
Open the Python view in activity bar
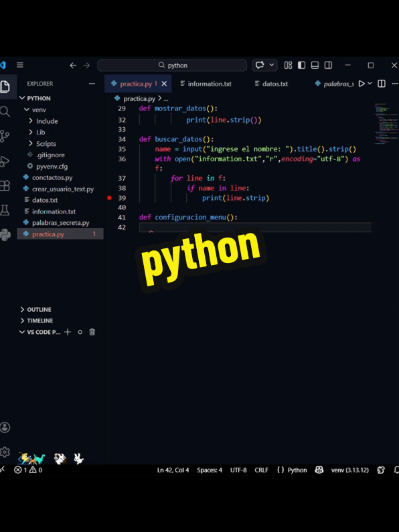(5, 235)
